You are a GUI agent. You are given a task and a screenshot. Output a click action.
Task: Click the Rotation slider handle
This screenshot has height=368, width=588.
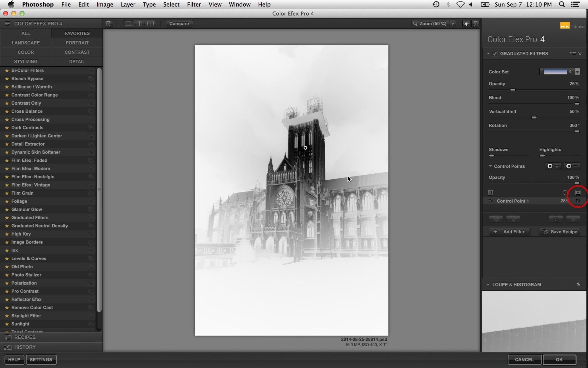coord(577,131)
